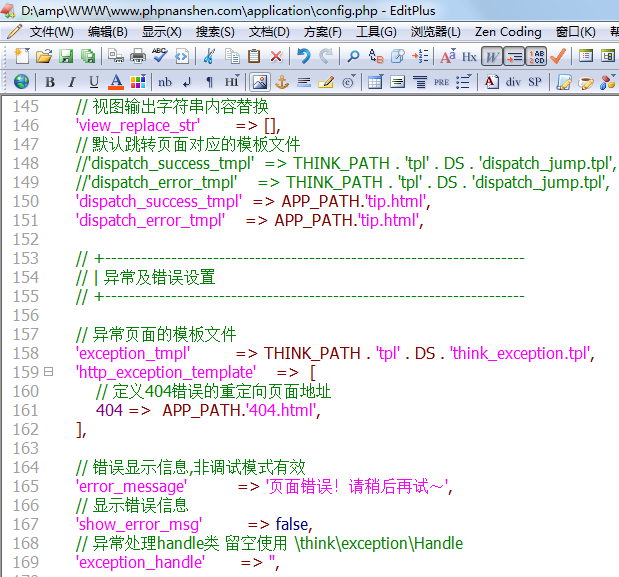
Task: Insert table with grid icon
Action: [375, 82]
